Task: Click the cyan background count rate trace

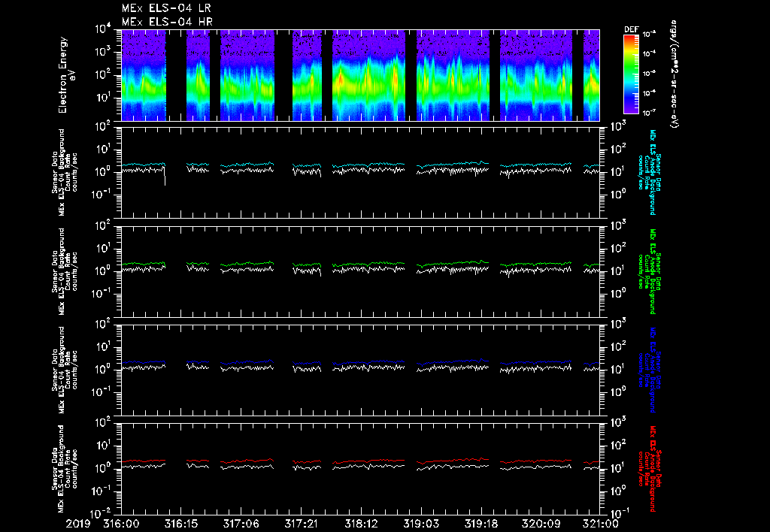Action: click(360, 165)
